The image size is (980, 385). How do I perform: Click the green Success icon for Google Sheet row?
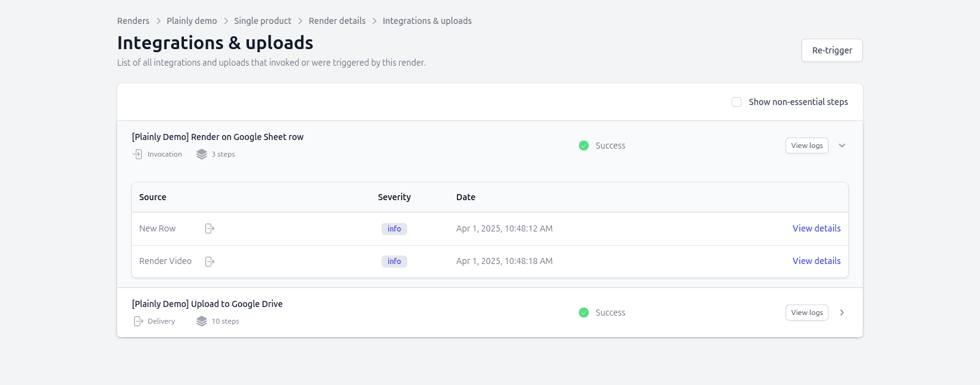pyautogui.click(x=584, y=146)
